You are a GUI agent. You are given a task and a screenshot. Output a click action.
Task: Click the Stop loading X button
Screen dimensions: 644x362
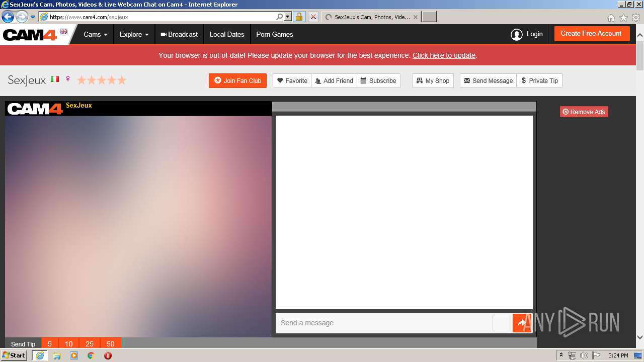[x=313, y=17]
